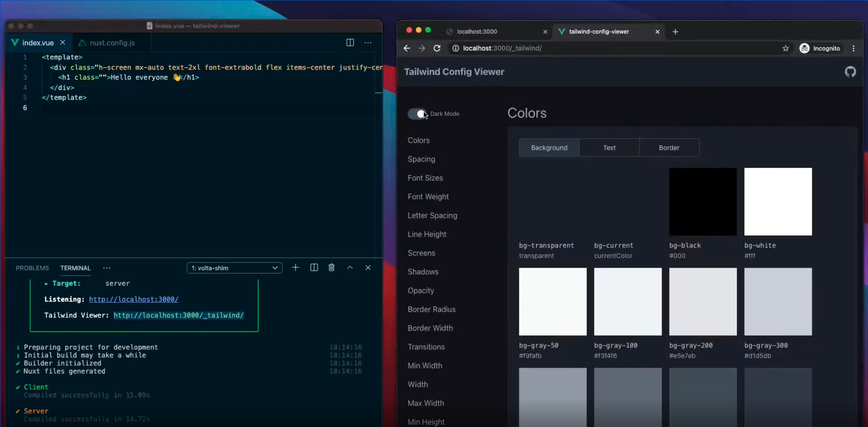Split the terminal panel

(314, 268)
